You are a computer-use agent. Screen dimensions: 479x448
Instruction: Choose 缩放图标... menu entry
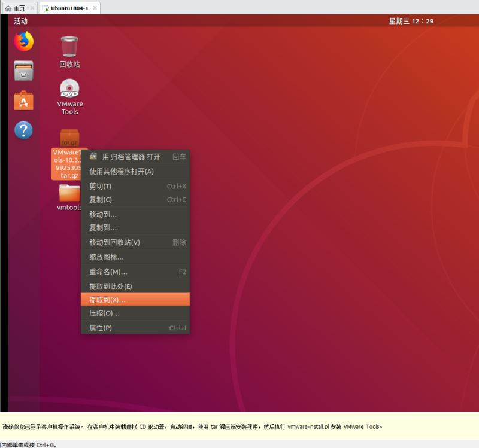(x=135, y=257)
